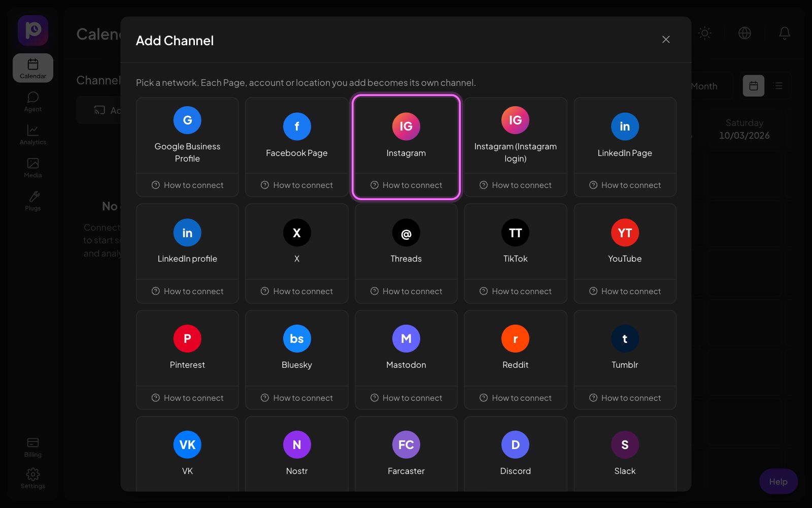Select Instagram (Instagram login) channel
The image size is (812, 508).
[x=516, y=136]
